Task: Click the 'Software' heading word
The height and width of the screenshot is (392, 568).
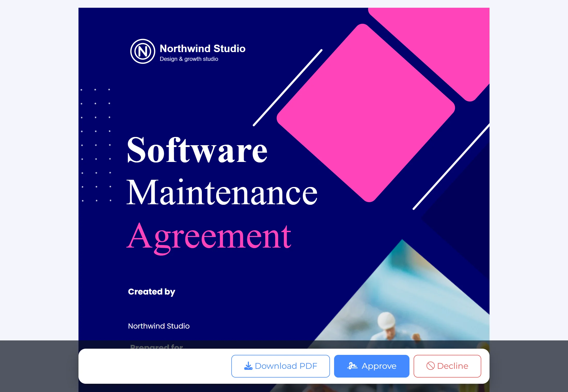Action: 197,150
